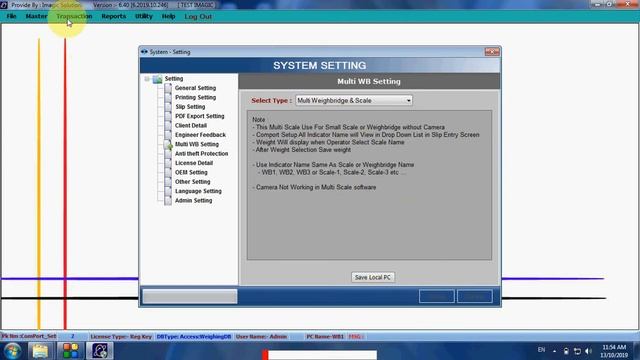Select PDF Export Setting in the tree
The image size is (640, 360).
click(x=200, y=116)
